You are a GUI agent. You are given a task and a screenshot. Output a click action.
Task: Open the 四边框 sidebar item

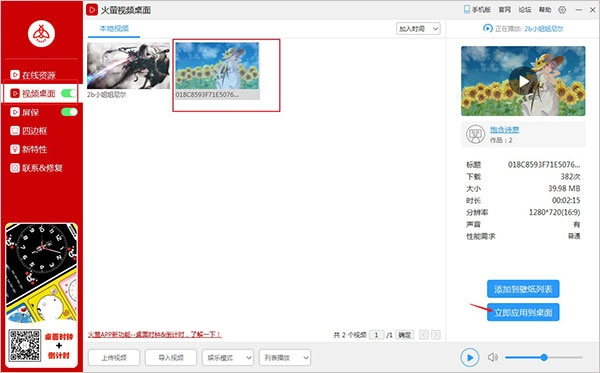tap(29, 131)
